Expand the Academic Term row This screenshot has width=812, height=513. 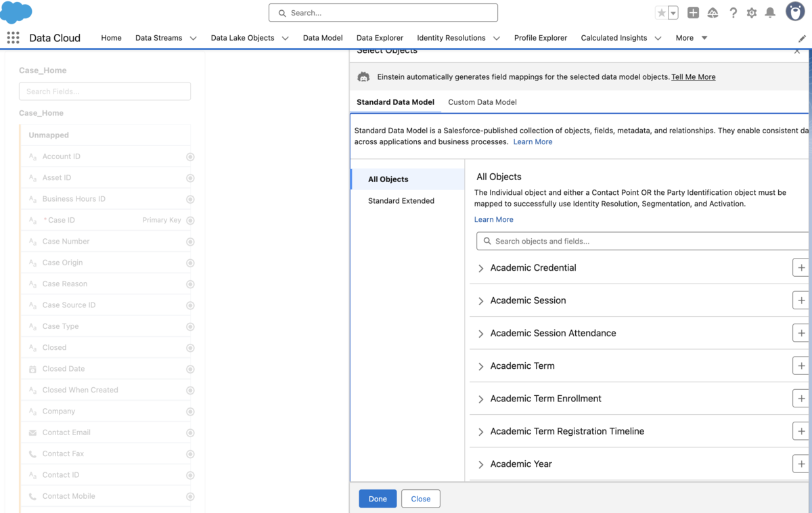pyautogui.click(x=480, y=366)
